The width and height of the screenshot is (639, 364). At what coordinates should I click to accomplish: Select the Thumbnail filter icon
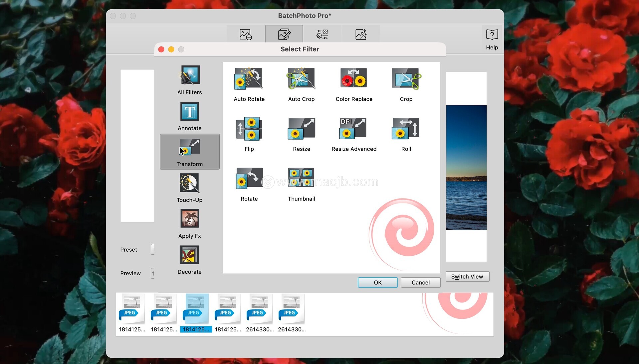click(x=301, y=179)
